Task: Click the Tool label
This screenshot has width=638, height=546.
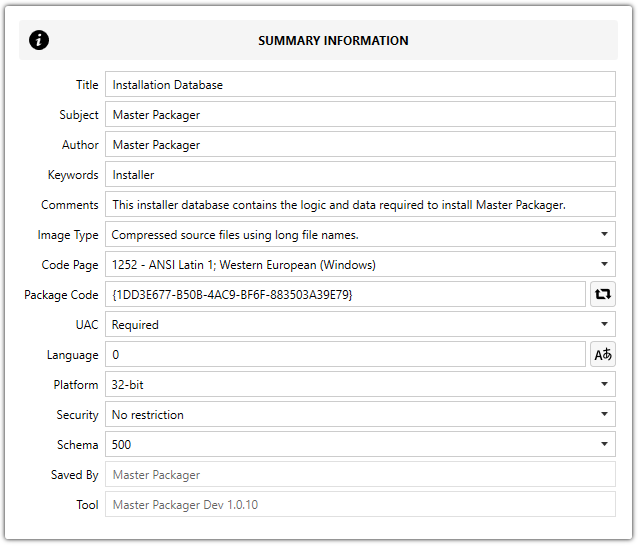Action: coord(87,505)
